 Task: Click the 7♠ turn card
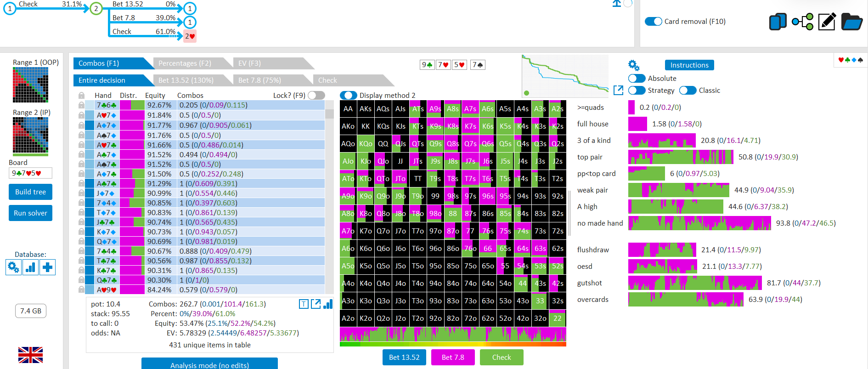pos(478,65)
